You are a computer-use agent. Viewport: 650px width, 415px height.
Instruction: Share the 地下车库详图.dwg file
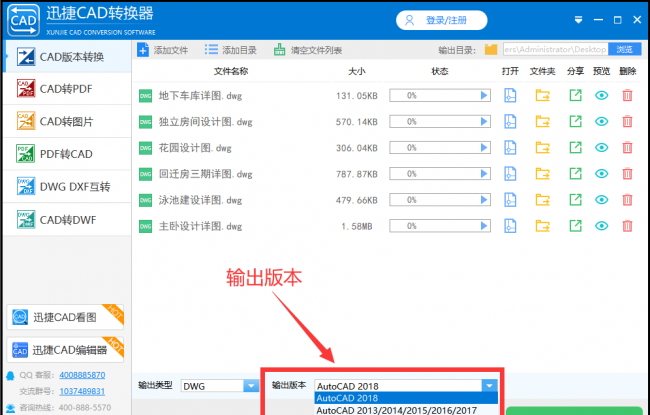(575, 96)
